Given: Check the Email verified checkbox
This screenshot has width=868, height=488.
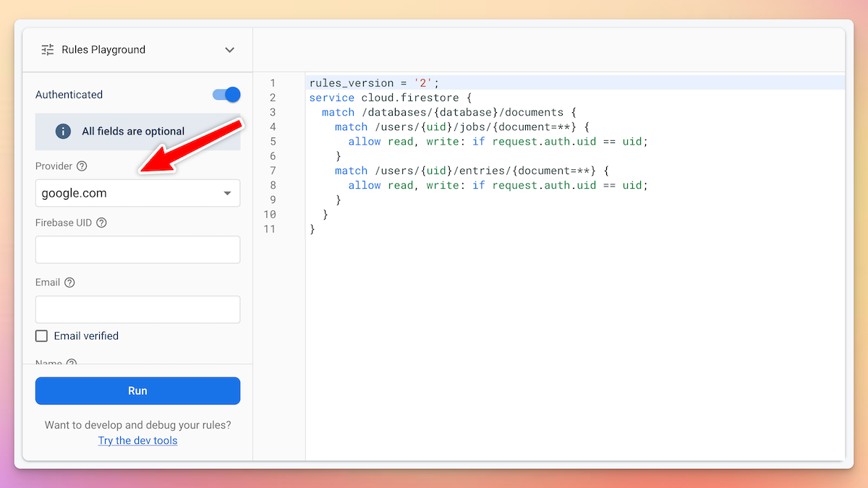Looking at the screenshot, I should (42, 336).
